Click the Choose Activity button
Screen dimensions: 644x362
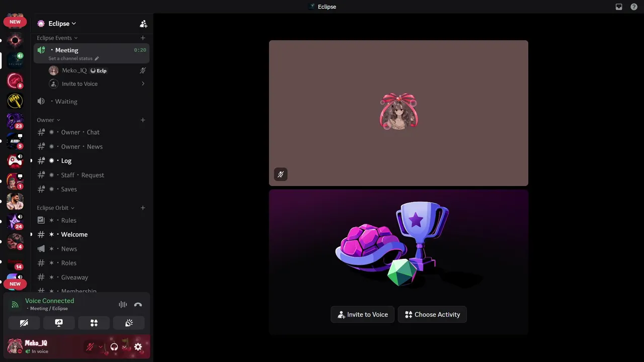(432, 315)
